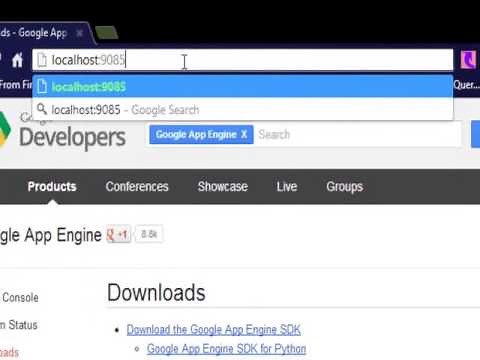Click the Status sidebar link
480x360 pixels.
23,325
